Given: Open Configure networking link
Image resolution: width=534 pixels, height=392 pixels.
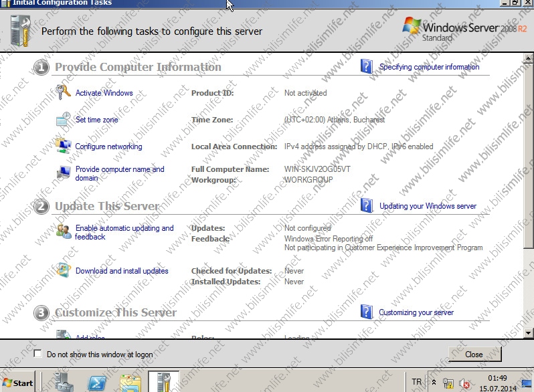Looking at the screenshot, I should (108, 146).
